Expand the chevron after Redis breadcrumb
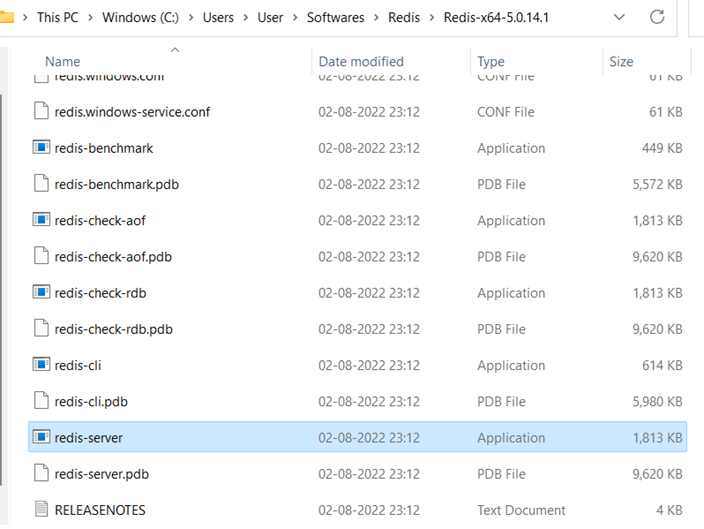The image size is (704, 529). click(432, 18)
